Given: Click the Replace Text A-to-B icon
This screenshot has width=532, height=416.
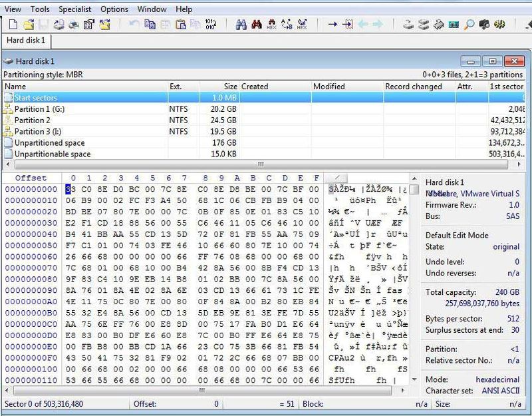Looking at the screenshot, I should click(x=287, y=24).
